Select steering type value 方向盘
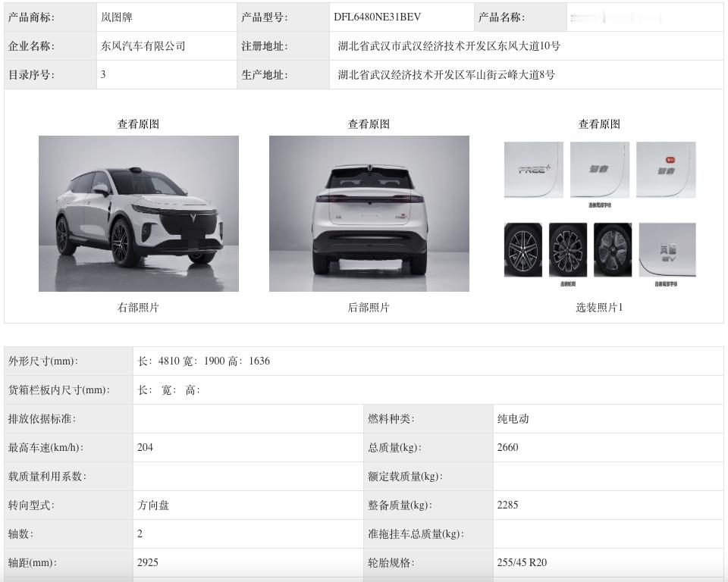Screen dimensions: 728x582 (153, 505)
